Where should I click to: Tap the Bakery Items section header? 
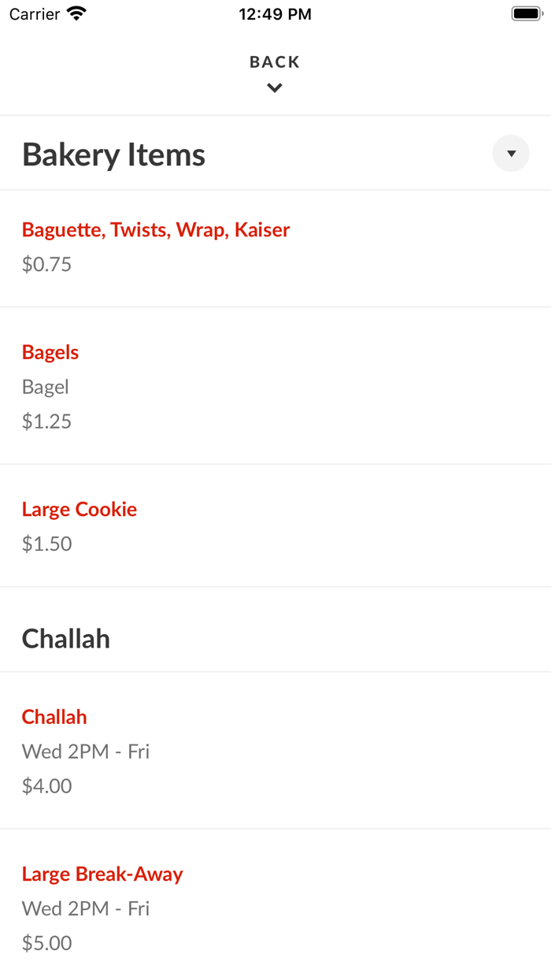click(x=113, y=154)
